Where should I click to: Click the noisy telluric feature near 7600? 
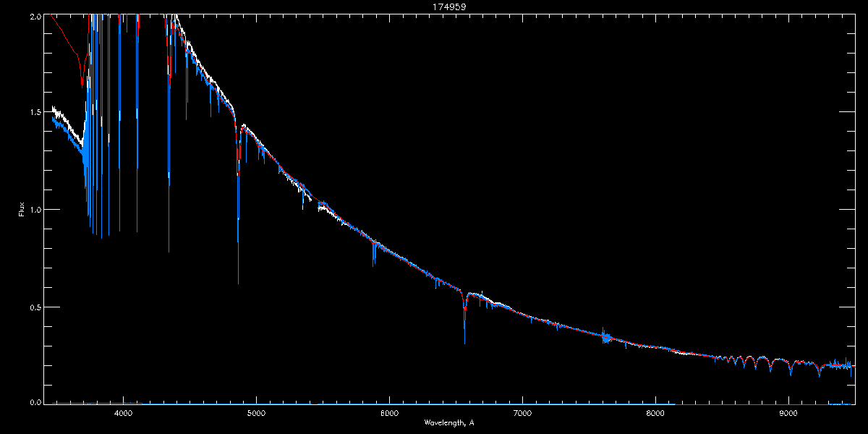tap(605, 336)
